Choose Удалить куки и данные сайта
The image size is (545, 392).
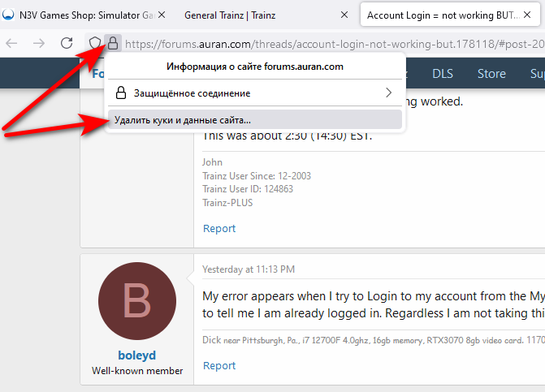click(255, 120)
